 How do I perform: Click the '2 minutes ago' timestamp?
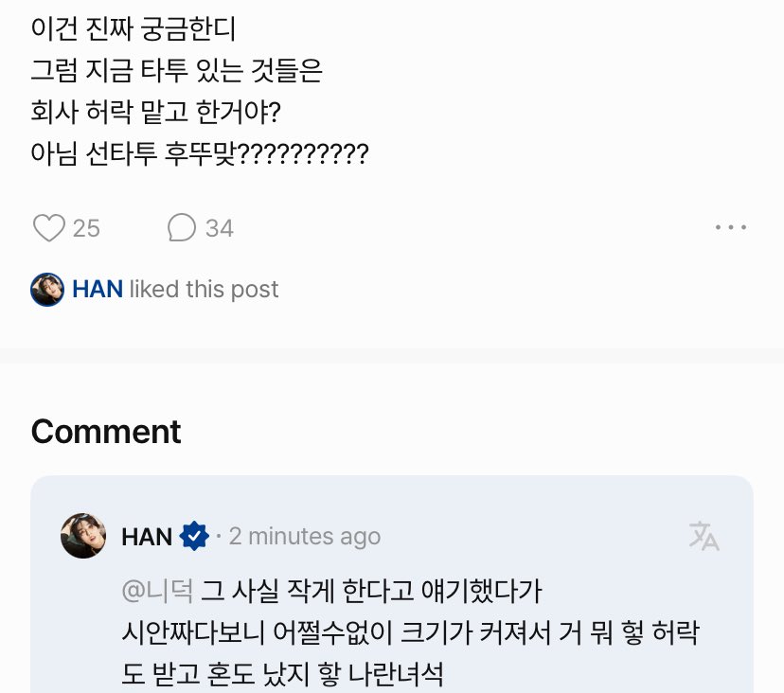pyautogui.click(x=304, y=537)
